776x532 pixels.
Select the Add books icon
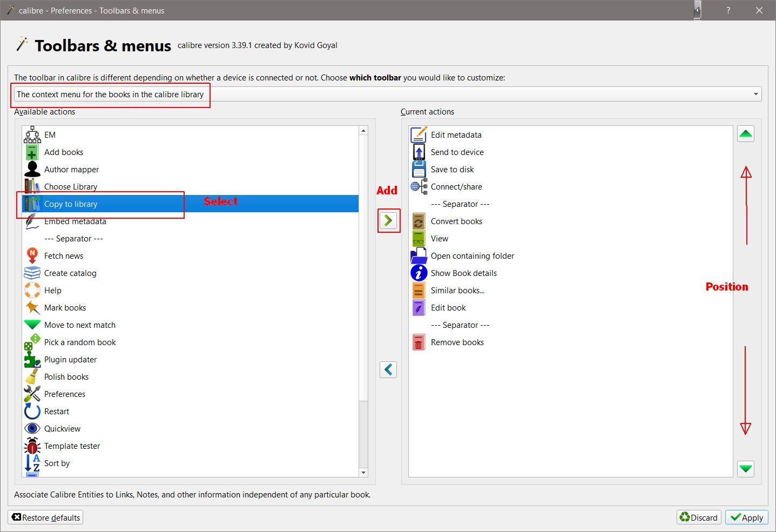[x=32, y=152]
